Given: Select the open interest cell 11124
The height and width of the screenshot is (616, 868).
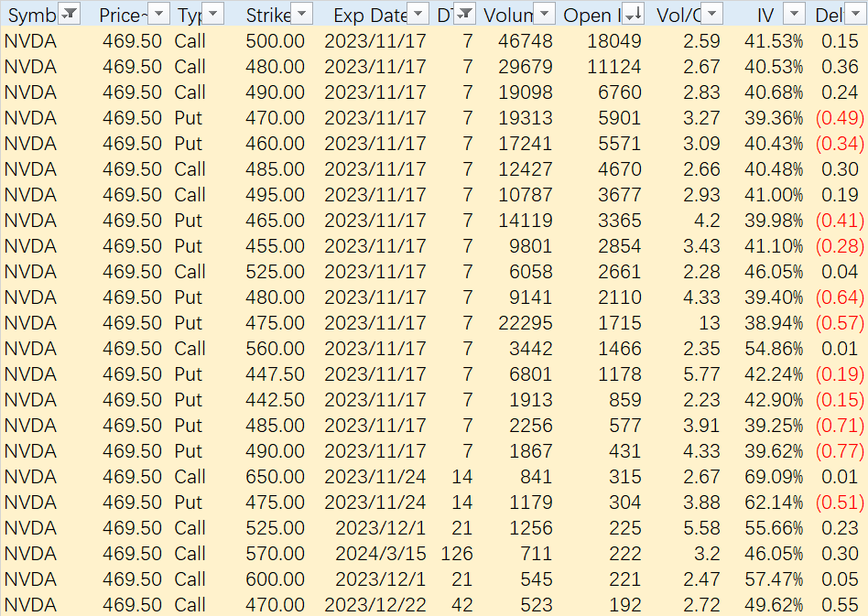Looking at the screenshot, I should [613, 67].
